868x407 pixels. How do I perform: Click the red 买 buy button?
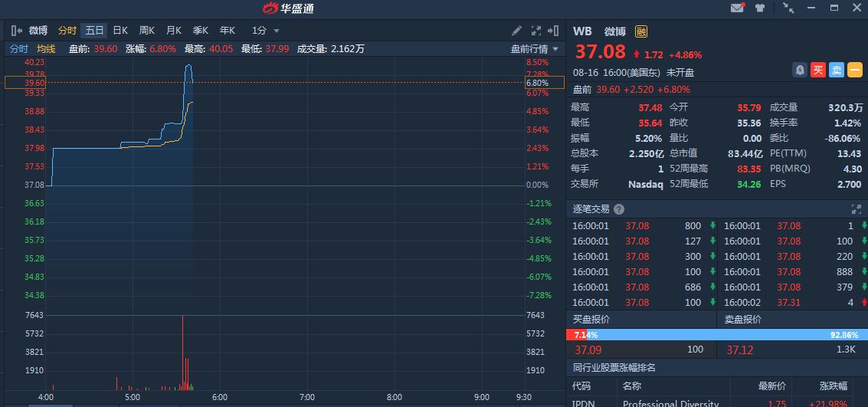pos(818,70)
